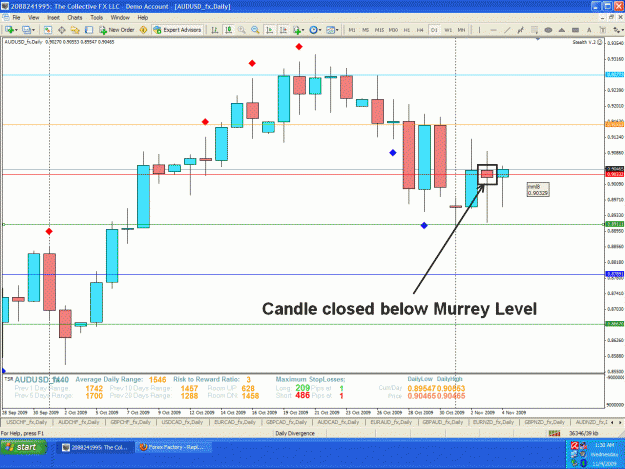Select the MN monthly timeframe
This screenshot has height=469, width=625.
click(462, 30)
